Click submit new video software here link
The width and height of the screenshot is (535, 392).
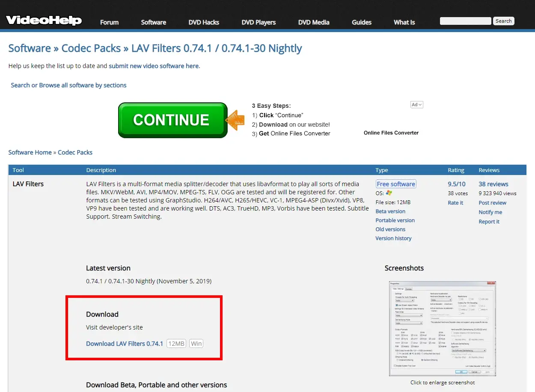click(x=154, y=66)
